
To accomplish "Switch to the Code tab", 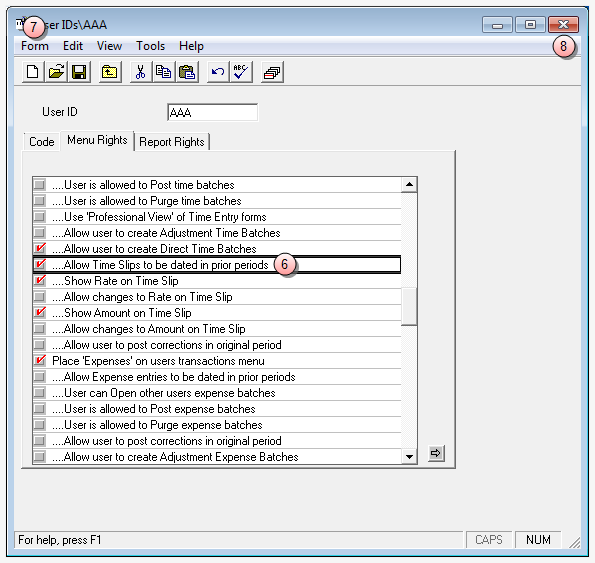I will [41, 142].
